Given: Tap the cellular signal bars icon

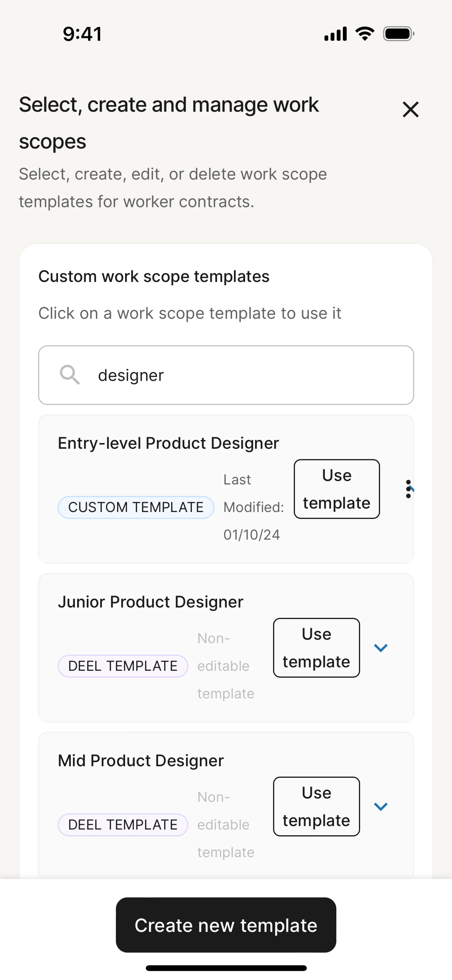Looking at the screenshot, I should (x=335, y=34).
